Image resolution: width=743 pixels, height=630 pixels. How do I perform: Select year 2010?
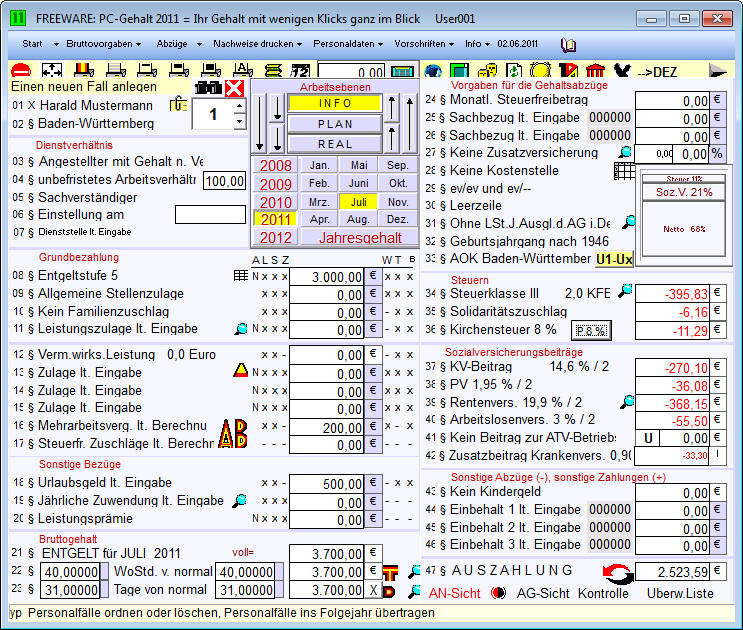point(275,202)
